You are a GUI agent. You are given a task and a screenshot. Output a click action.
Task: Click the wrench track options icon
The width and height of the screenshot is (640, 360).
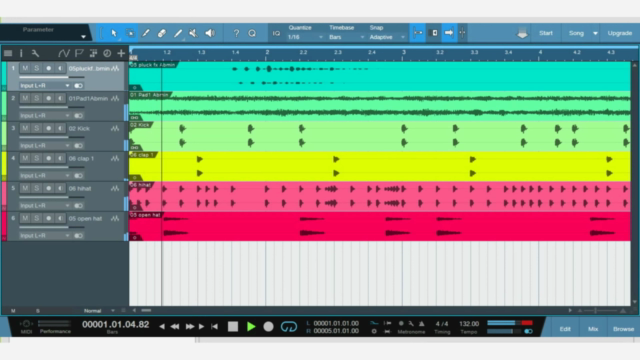click(35, 53)
